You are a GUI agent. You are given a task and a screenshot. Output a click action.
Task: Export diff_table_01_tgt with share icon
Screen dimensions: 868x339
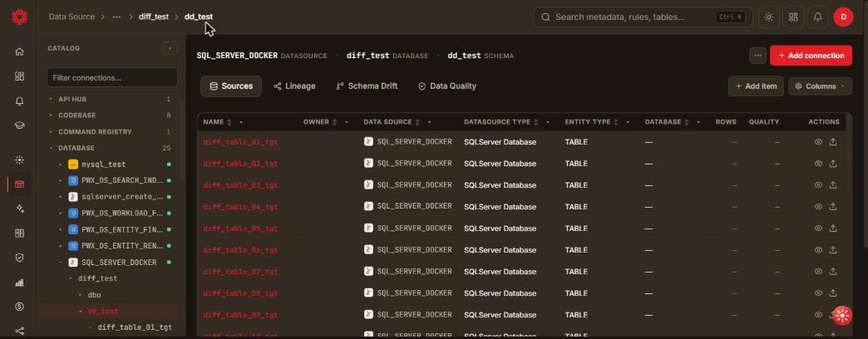tap(832, 142)
